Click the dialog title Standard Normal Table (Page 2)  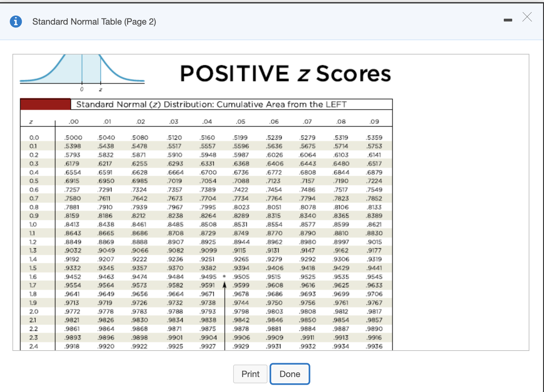94,22
